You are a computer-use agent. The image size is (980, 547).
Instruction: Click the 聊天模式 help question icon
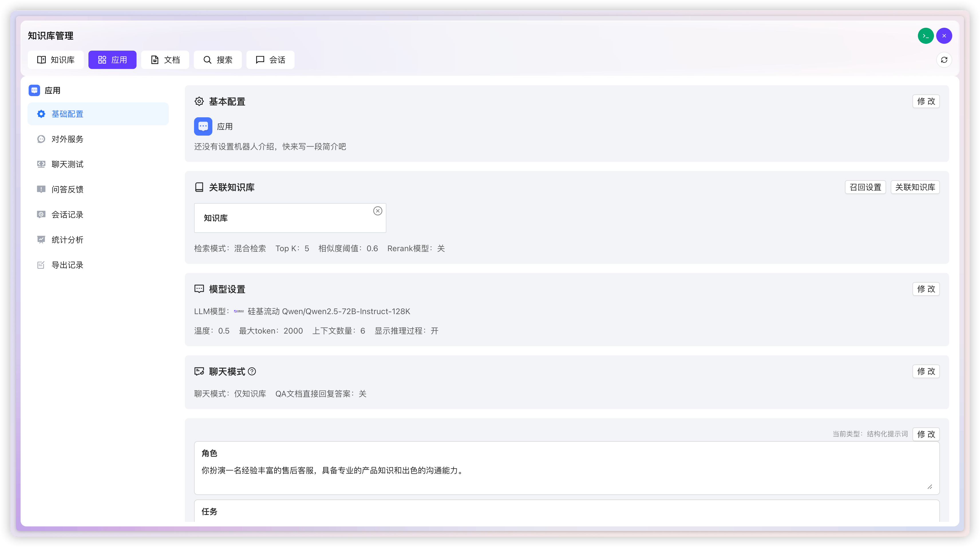point(252,372)
